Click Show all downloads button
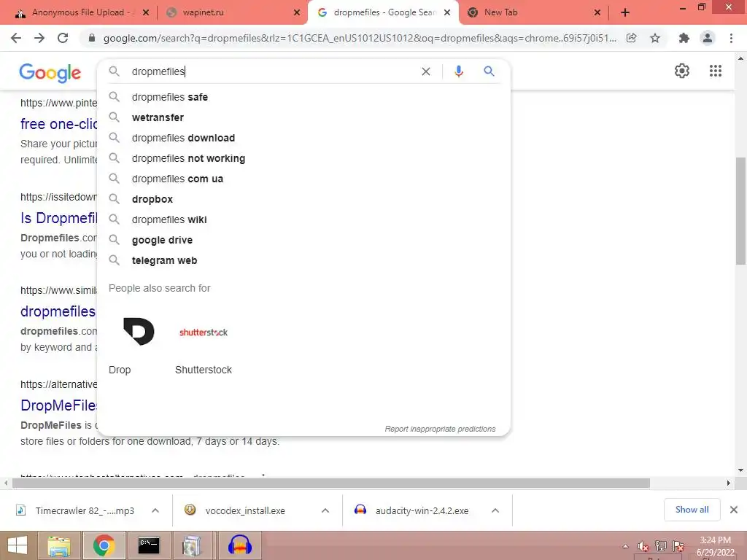747x560 pixels. tap(692, 510)
